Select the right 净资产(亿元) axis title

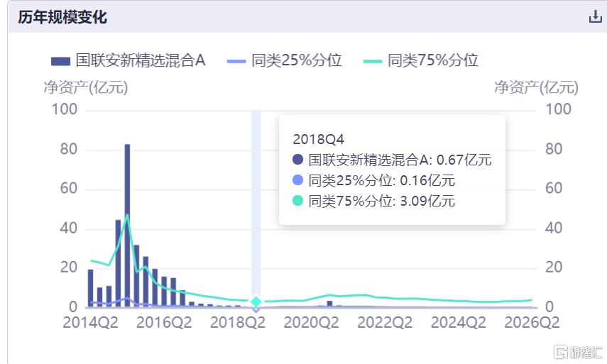536,87
